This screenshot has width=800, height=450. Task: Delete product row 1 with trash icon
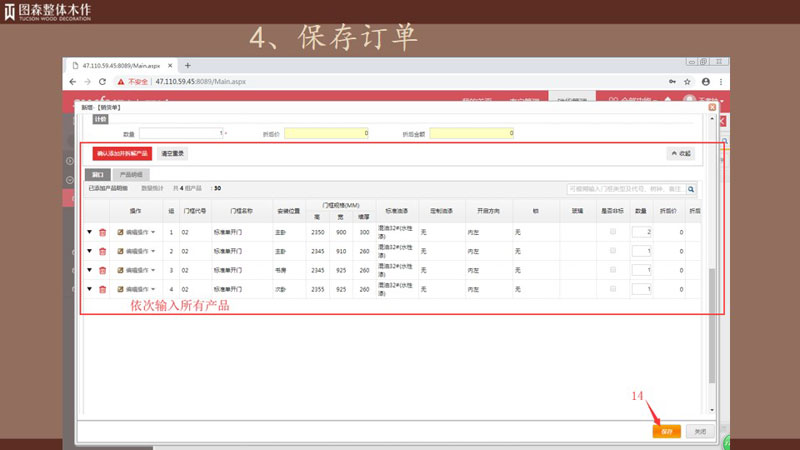tap(102, 232)
